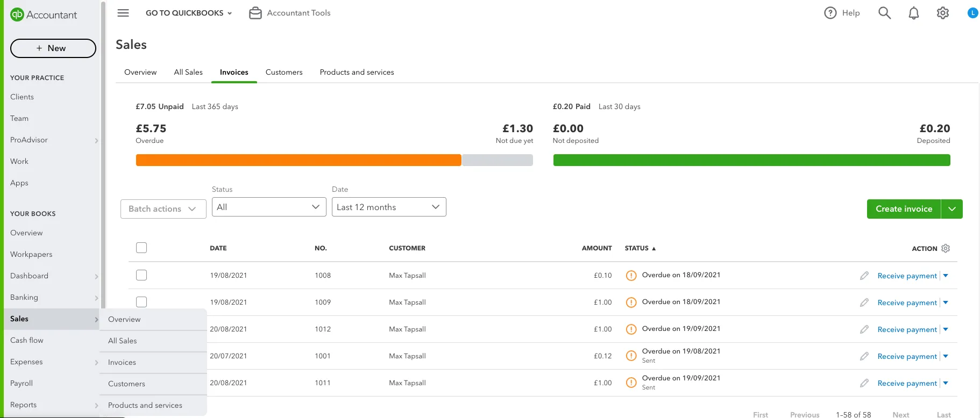Image resolution: width=980 pixels, height=418 pixels.
Task: Open the search magnifier
Action: click(884, 13)
